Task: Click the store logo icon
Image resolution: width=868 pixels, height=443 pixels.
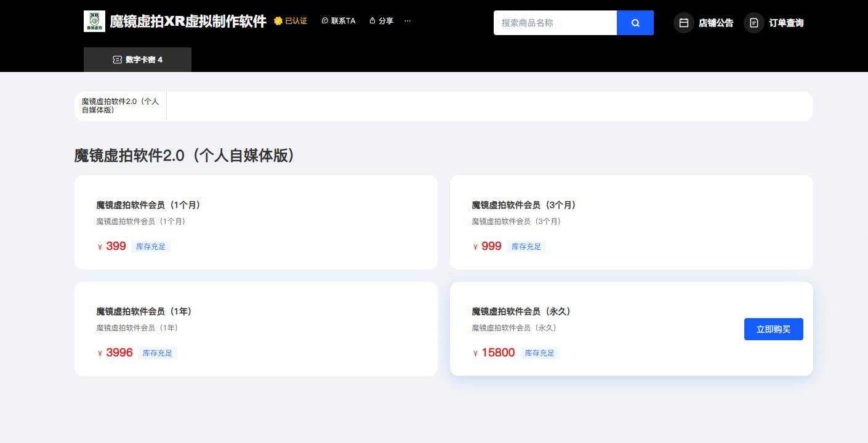Action: 95,21
